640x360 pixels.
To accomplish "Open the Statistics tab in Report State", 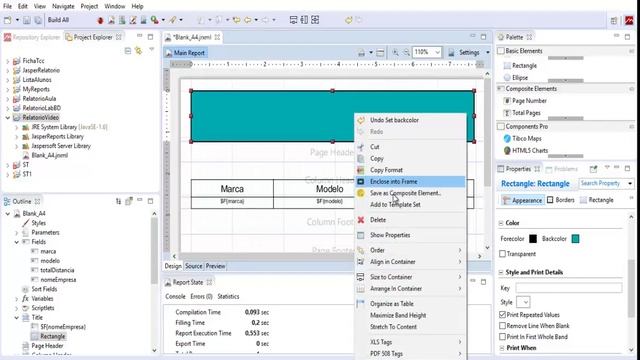I will point(228,296).
